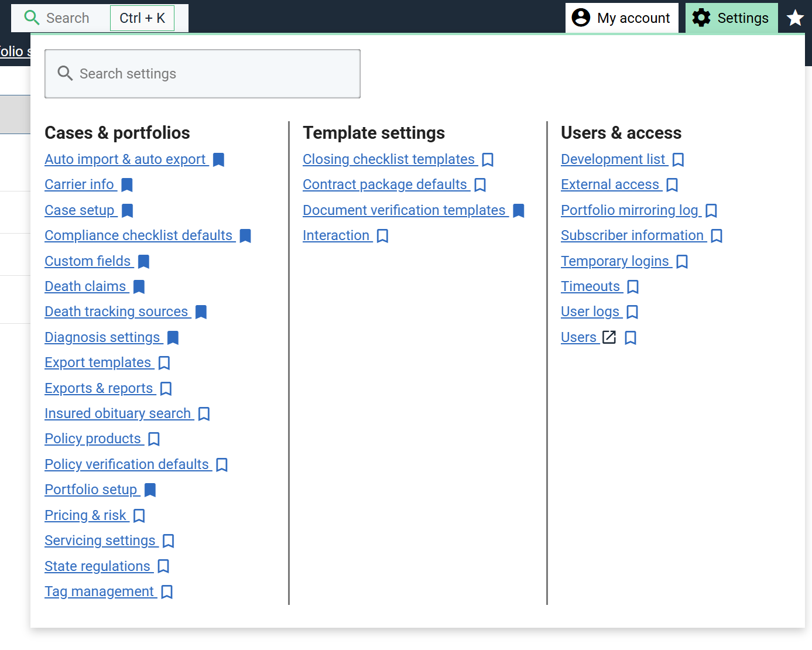Click the gear icon on the Settings button
The image size is (812, 650).
(x=701, y=18)
